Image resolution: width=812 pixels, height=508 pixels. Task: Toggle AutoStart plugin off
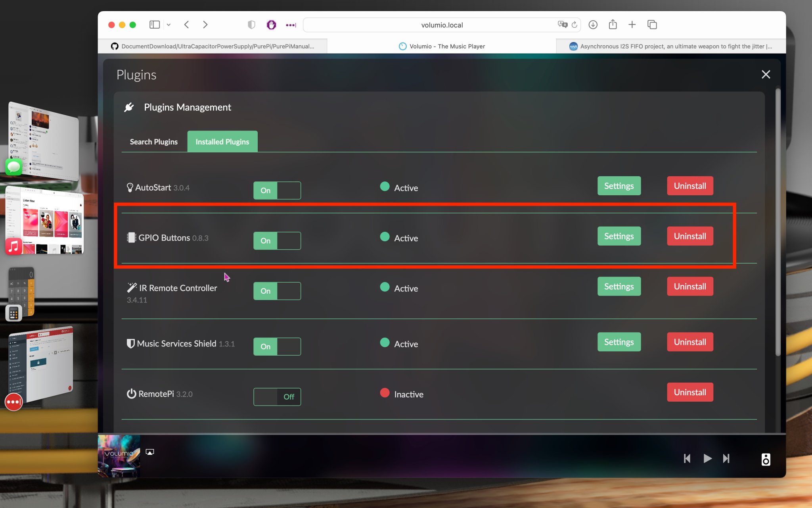click(x=277, y=190)
